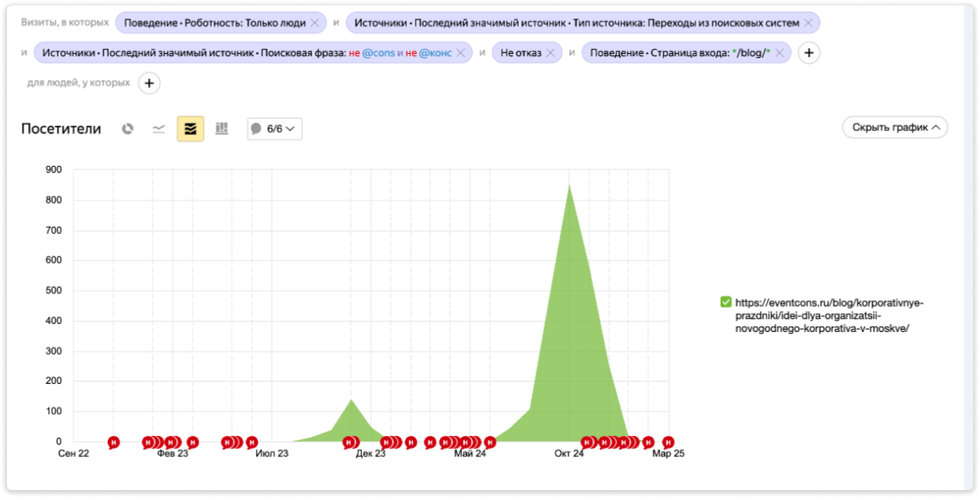Add a new visit condition with plus
The image size is (980, 498).
(x=809, y=53)
